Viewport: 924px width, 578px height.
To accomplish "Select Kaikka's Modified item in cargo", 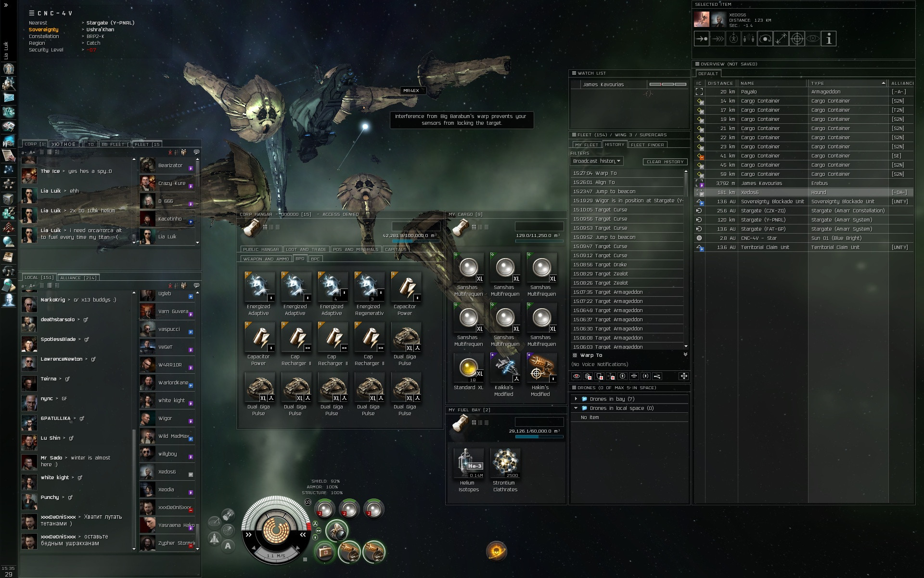I will (504, 375).
